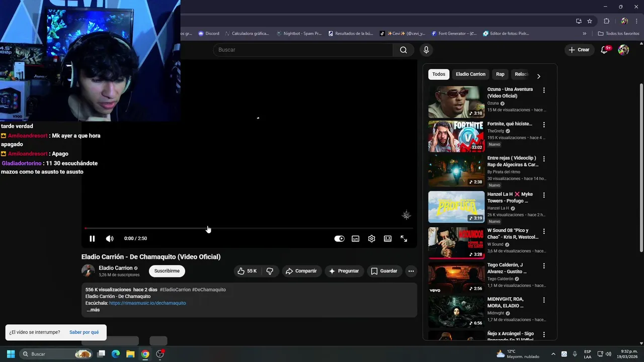
Task: Open YouTube account avatar menu
Action: coord(623,50)
